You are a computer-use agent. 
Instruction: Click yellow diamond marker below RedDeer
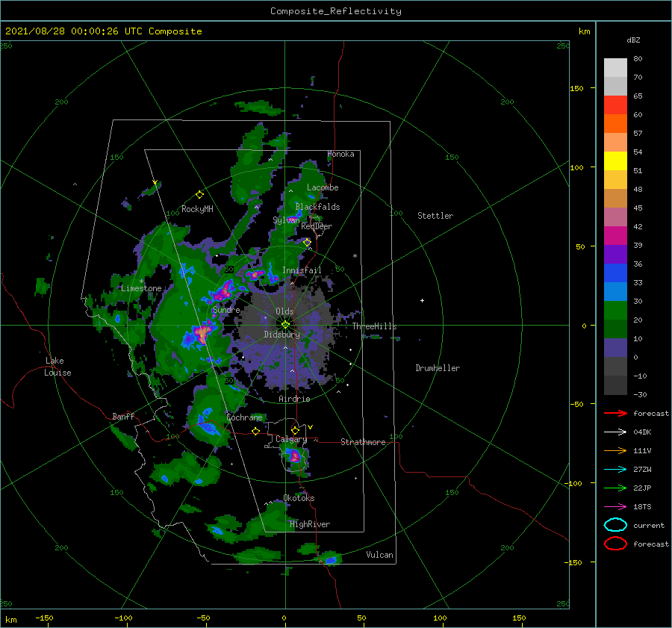(x=307, y=243)
